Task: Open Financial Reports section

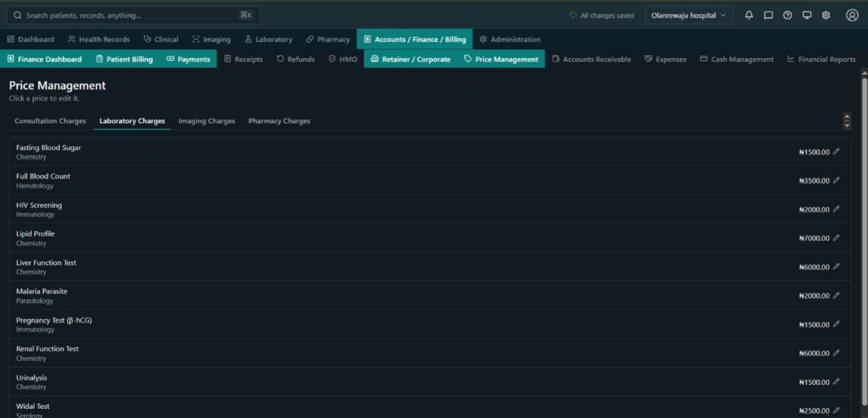Action: click(821, 59)
